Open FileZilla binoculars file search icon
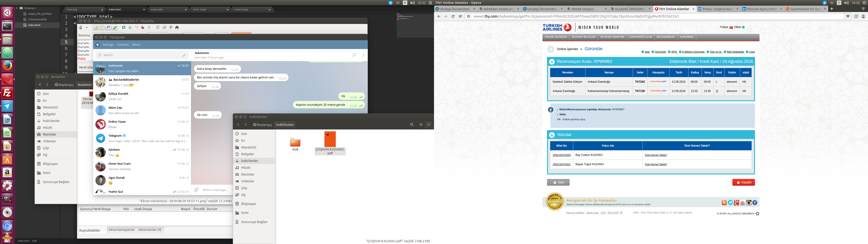868x244 pixels. (x=177, y=28)
